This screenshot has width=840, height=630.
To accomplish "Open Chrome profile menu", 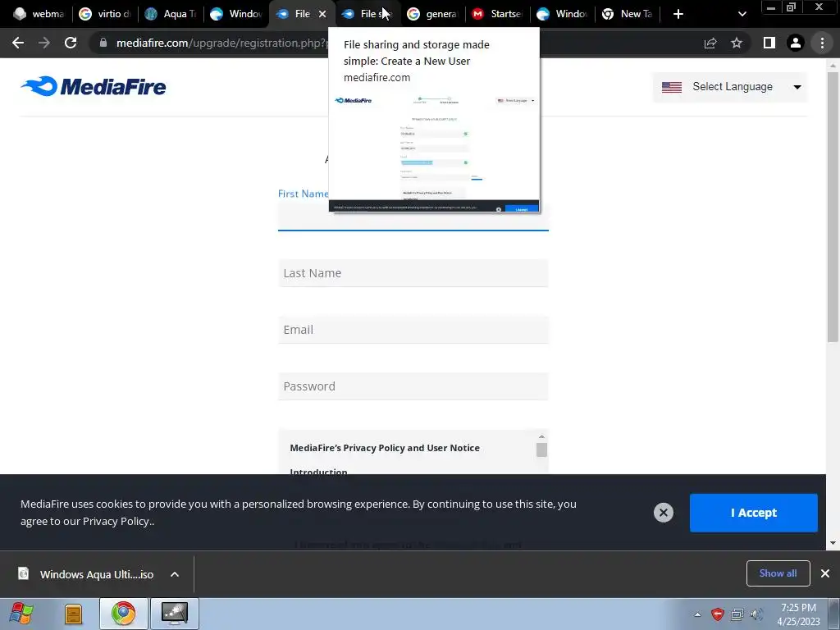I will 796,43.
